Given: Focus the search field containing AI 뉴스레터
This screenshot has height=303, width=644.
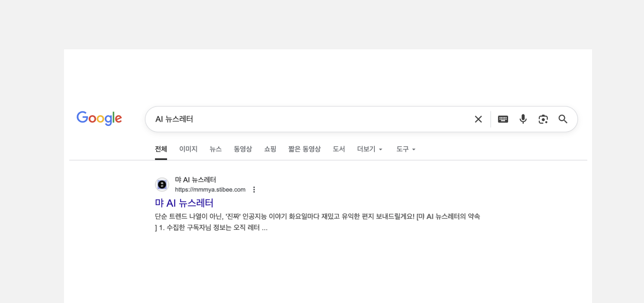Looking at the screenshot, I should pos(303,119).
